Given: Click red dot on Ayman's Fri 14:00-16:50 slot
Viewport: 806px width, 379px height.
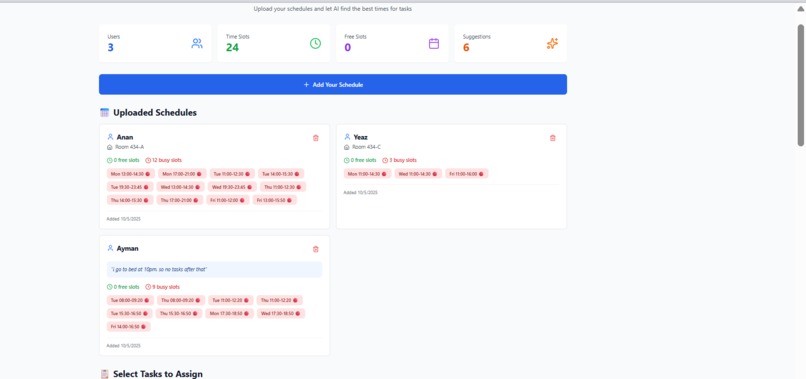Looking at the screenshot, I should coord(143,327).
